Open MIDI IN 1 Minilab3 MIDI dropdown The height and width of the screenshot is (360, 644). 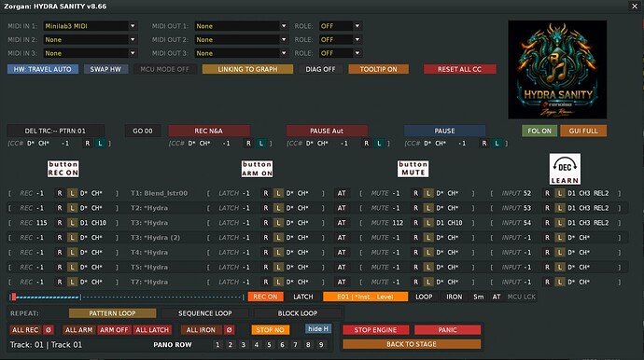click(x=90, y=26)
